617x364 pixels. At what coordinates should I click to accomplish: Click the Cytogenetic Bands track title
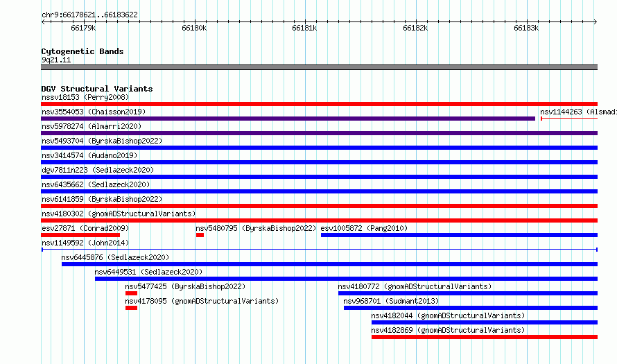(82, 51)
